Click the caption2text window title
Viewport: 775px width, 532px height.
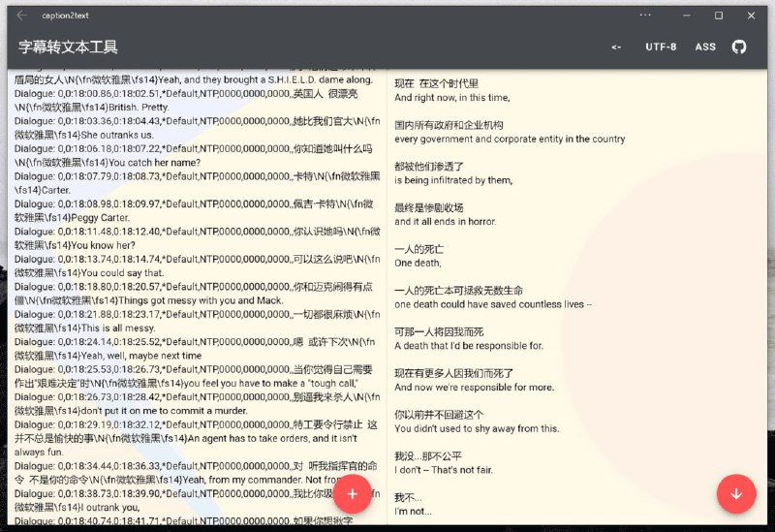(65, 16)
